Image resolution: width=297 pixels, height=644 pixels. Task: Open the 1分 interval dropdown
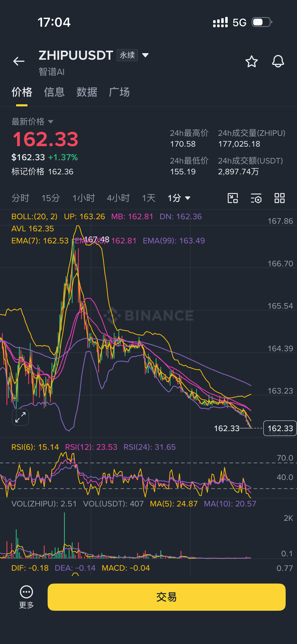pos(179,198)
